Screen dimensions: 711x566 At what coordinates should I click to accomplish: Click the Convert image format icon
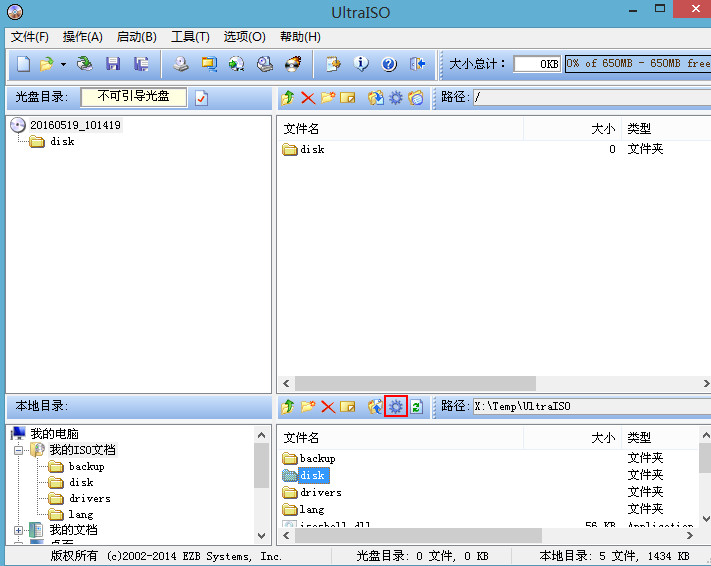237,64
